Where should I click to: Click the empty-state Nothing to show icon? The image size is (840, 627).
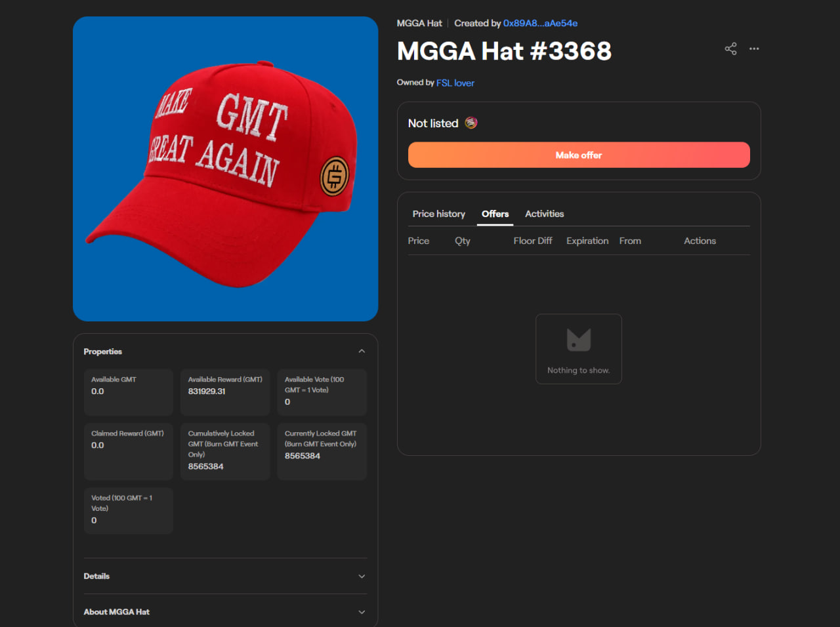(579, 340)
